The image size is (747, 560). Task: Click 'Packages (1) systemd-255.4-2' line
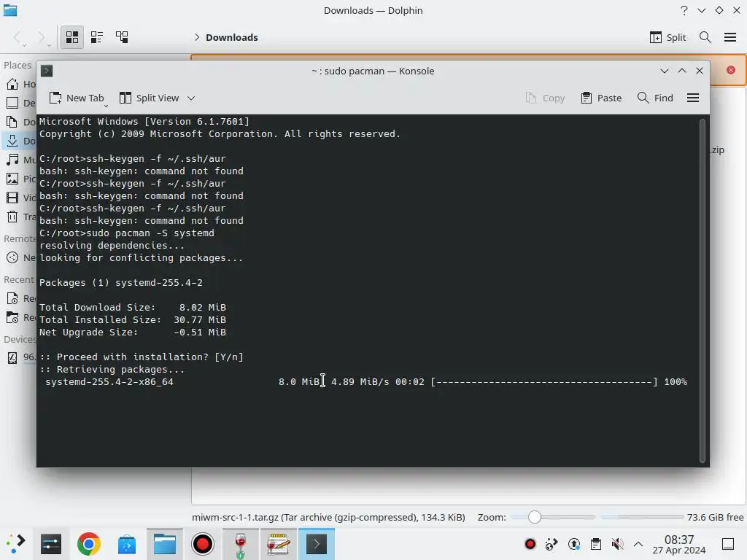pyautogui.click(x=121, y=283)
